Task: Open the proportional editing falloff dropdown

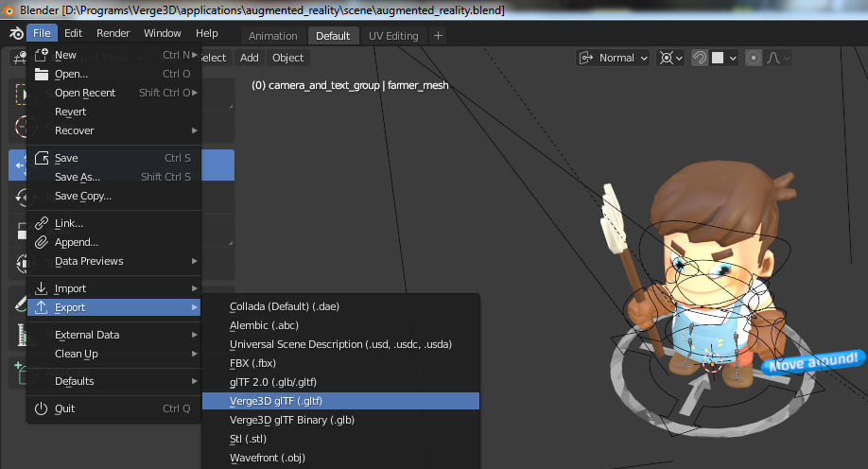Action: tap(778, 58)
